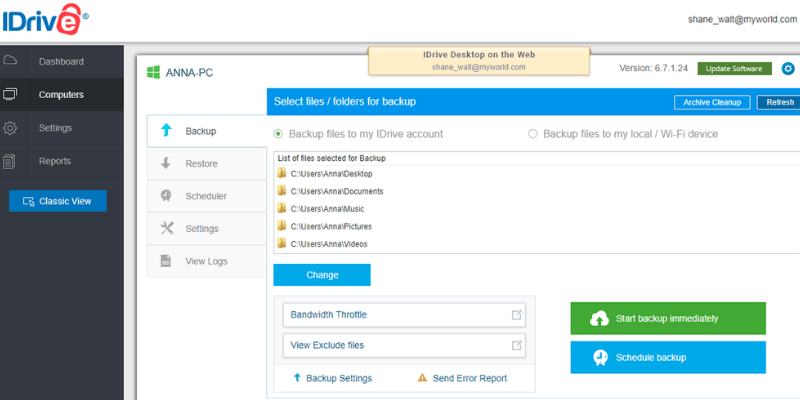This screenshot has width=800, height=400.
Task: Click the cloud upload icon on green button
Action: coord(599,318)
